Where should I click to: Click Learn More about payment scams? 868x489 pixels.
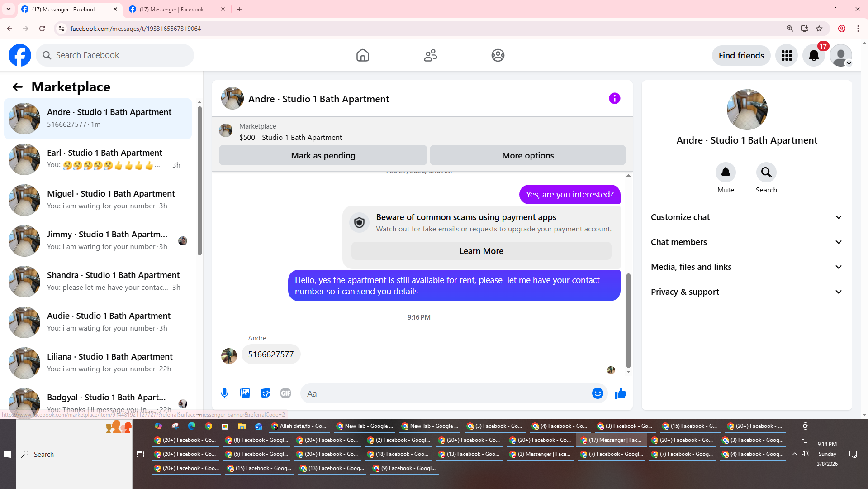pyautogui.click(x=481, y=251)
